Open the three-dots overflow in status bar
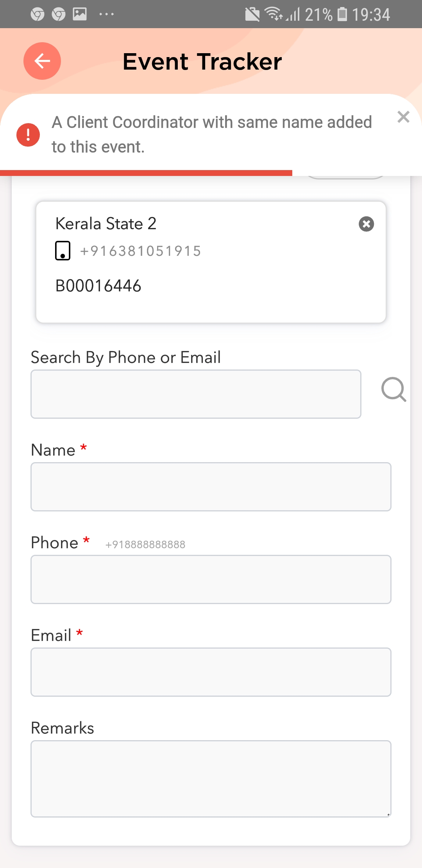This screenshot has width=422, height=868. pyautogui.click(x=106, y=14)
